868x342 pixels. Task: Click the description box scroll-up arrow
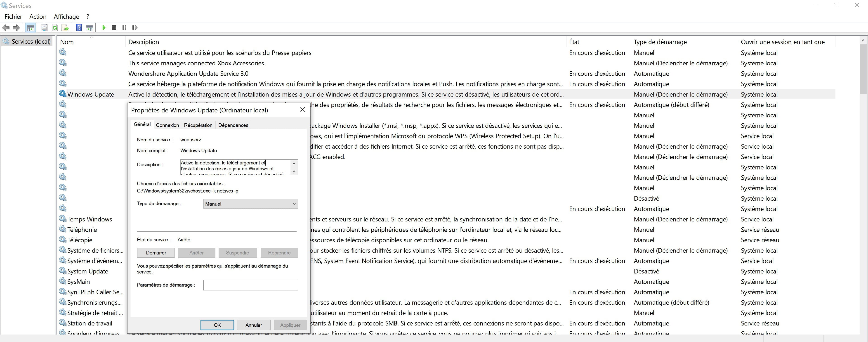(294, 164)
